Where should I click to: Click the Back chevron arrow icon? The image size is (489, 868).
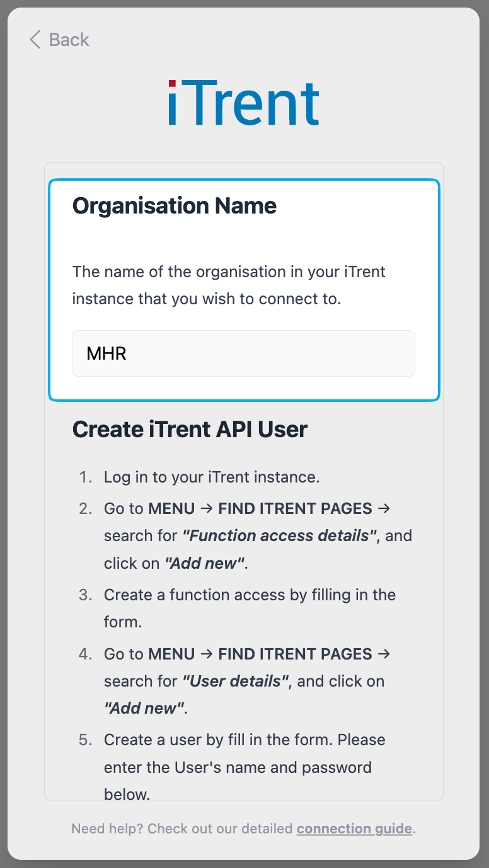35,40
